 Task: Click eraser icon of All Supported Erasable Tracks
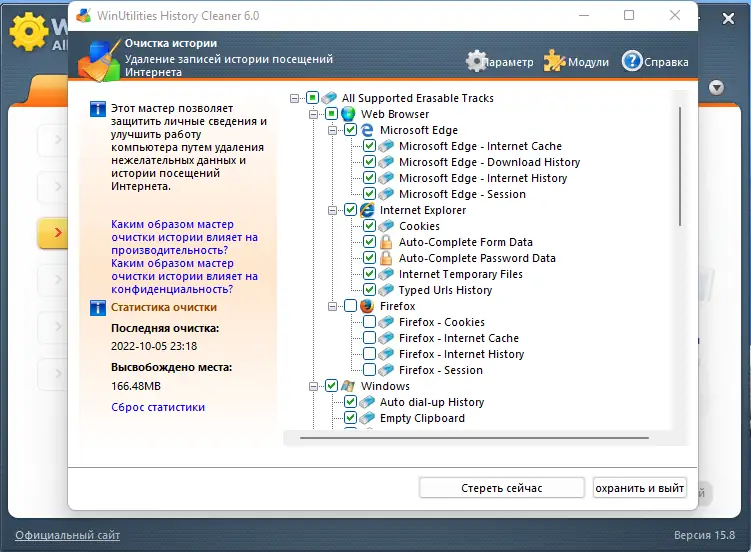pos(329,98)
